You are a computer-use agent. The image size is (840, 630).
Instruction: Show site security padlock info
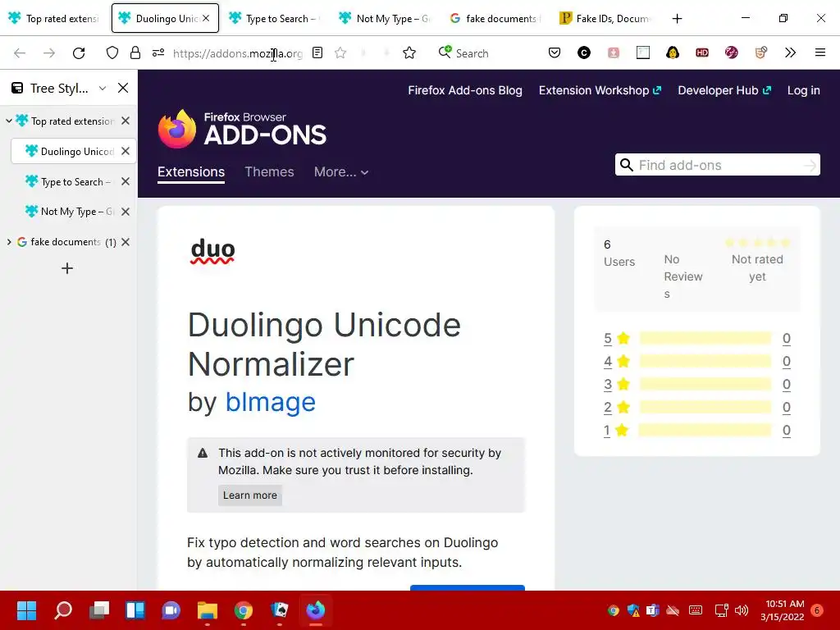[135, 53]
